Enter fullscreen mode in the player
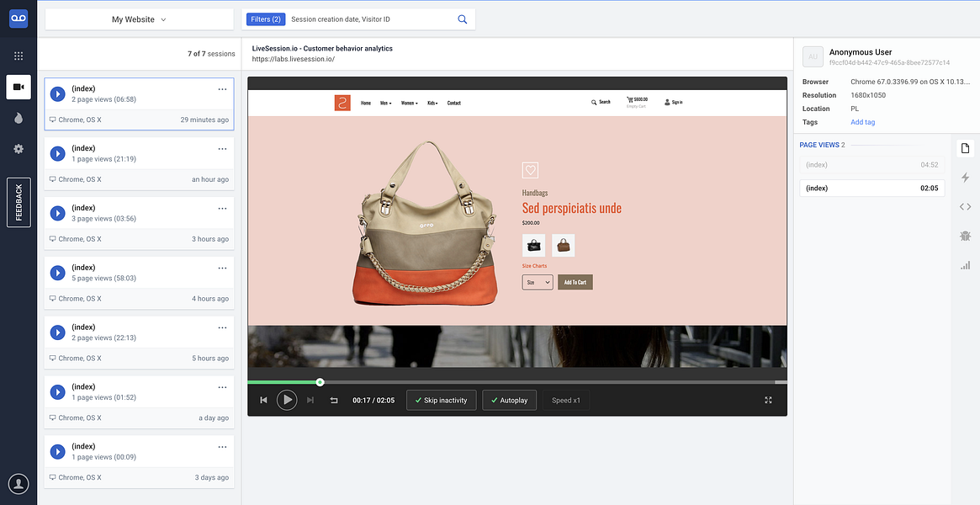Viewport: 980px width, 505px height. click(x=769, y=400)
